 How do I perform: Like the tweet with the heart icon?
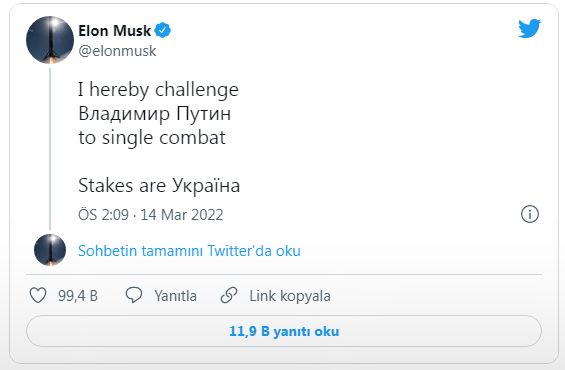coord(38,295)
